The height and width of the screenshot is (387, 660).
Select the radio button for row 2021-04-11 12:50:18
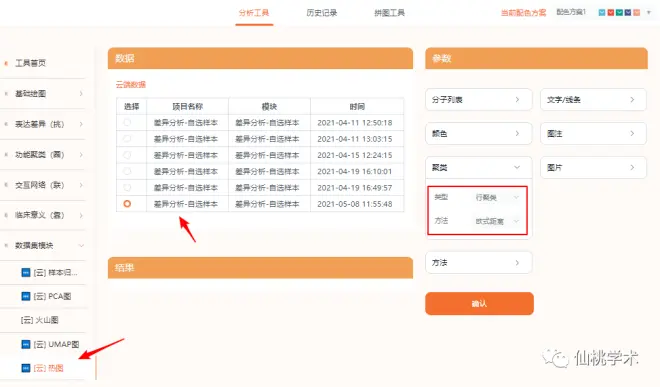tap(127, 123)
